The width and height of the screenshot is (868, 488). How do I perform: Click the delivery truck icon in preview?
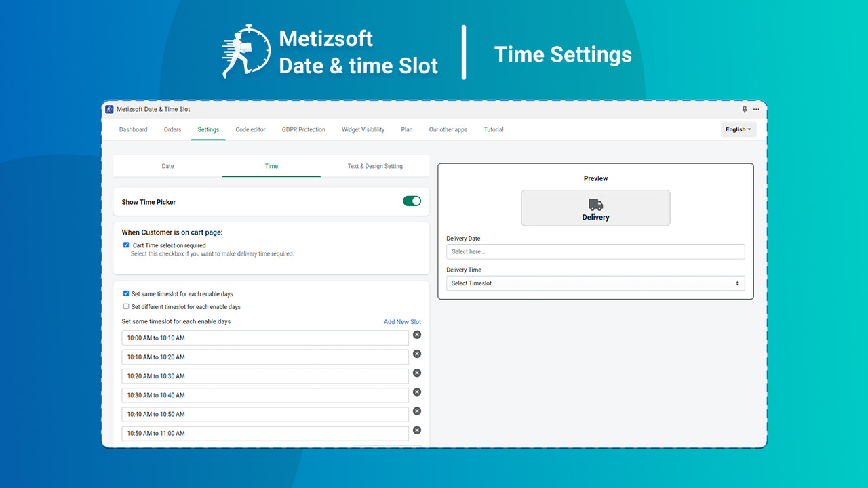tap(595, 205)
